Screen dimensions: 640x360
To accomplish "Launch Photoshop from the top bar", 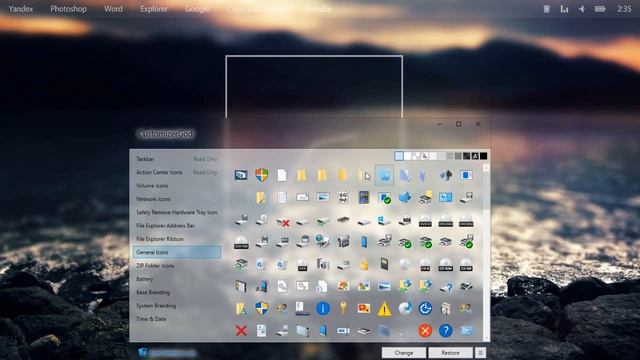I will point(69,9).
